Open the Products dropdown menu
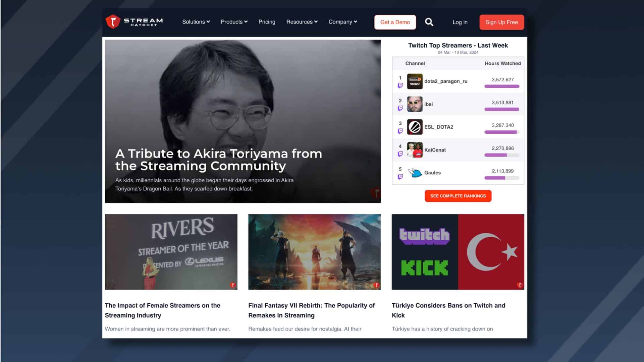The width and height of the screenshot is (644, 362). pos(234,22)
